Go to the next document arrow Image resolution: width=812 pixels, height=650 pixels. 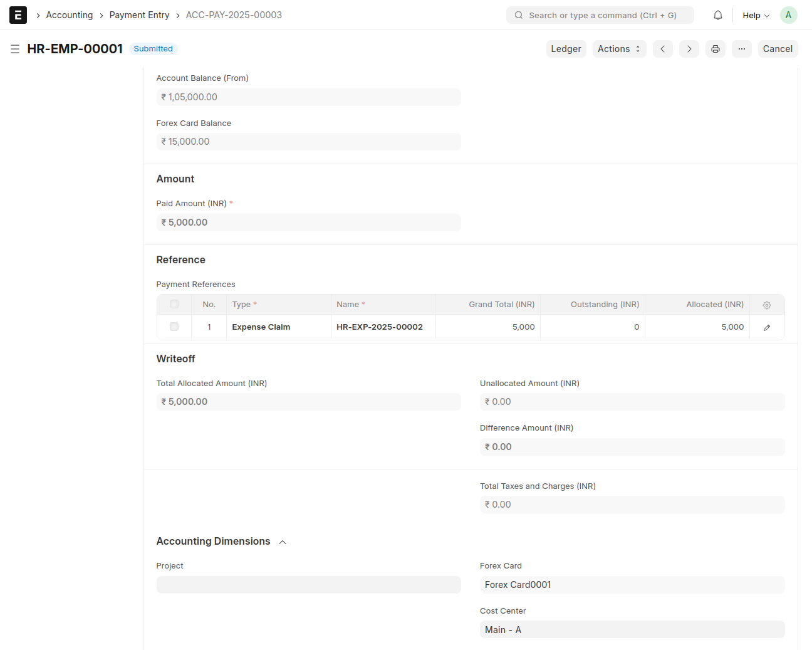[689, 49]
